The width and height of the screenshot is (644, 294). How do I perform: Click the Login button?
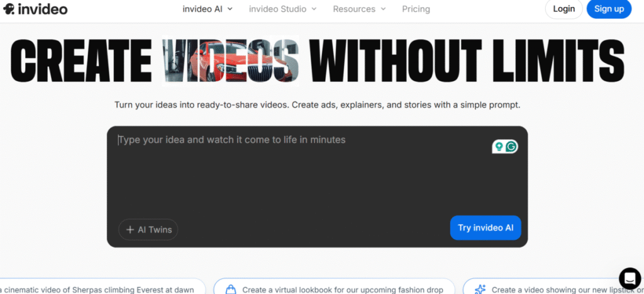click(563, 9)
